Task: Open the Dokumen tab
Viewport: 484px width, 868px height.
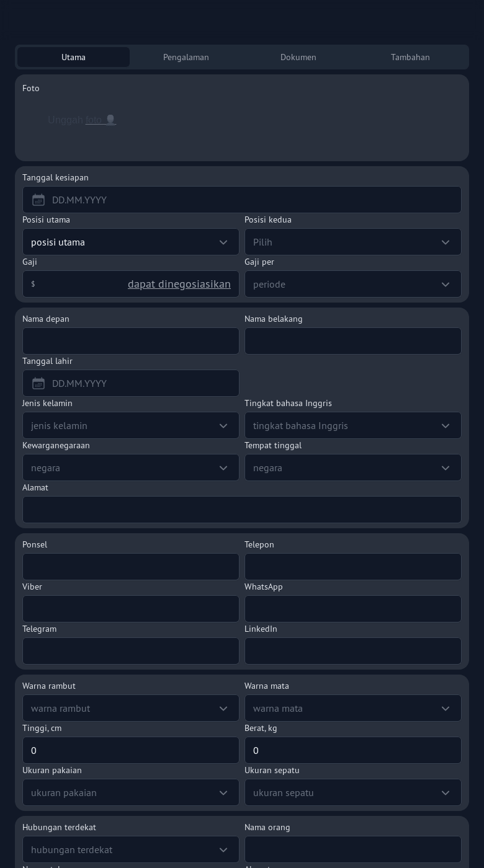Action: click(298, 57)
